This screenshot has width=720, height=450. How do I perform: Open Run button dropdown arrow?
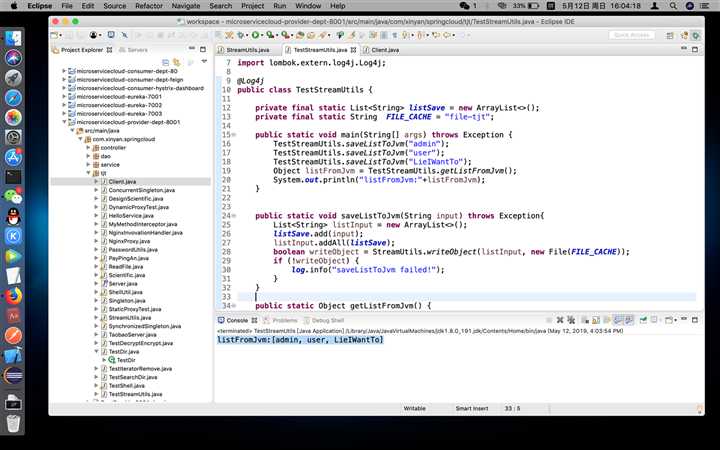pyautogui.click(x=262, y=35)
